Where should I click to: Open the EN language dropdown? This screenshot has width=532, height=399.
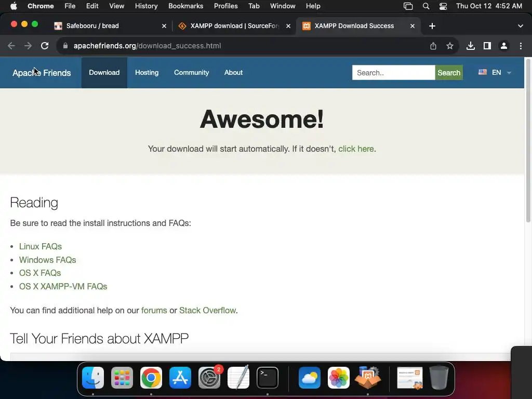(495, 73)
